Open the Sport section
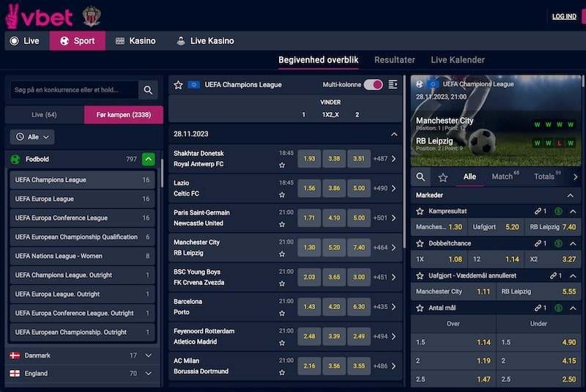This screenshot has width=586, height=392. click(78, 41)
